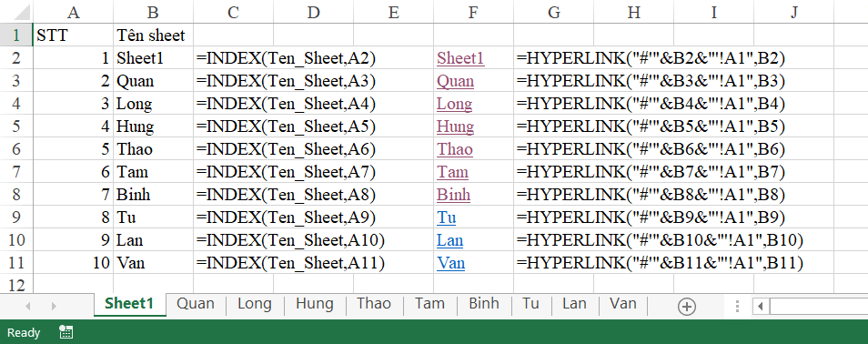Select the STT header cell
868x344 pixels.
73,35
